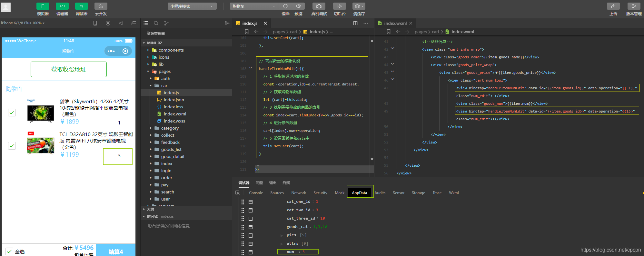
Task: Click element inspector icon in debugger
Action: (238, 193)
